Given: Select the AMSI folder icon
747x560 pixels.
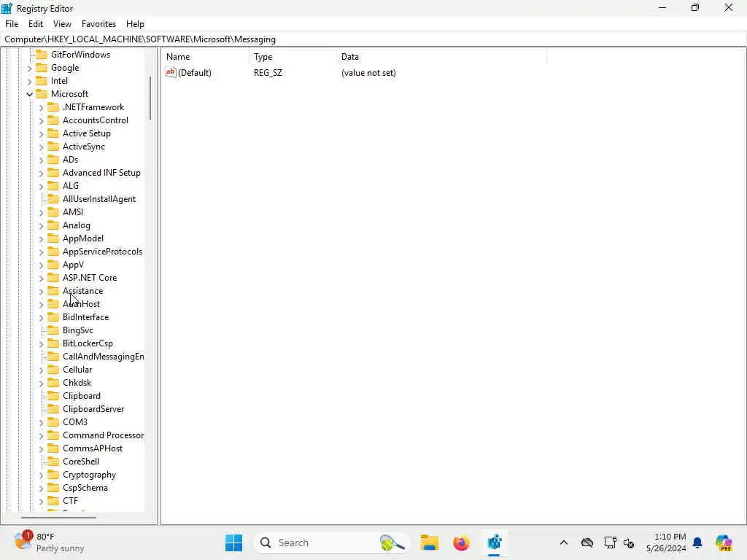Looking at the screenshot, I should click(53, 212).
